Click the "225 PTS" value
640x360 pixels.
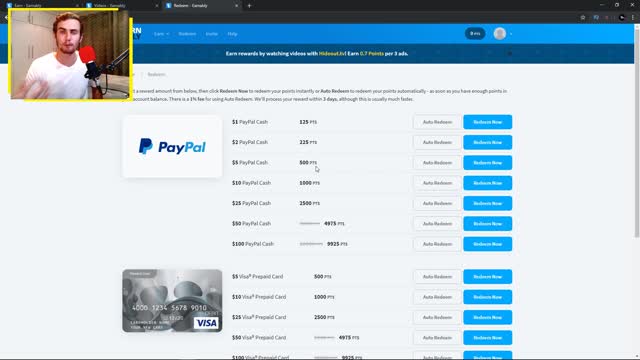click(308, 142)
